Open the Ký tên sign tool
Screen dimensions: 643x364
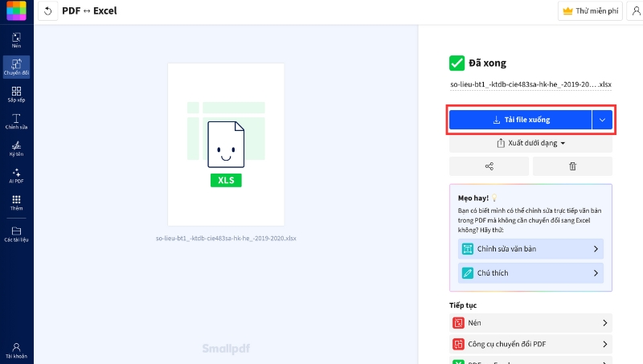[x=16, y=149]
